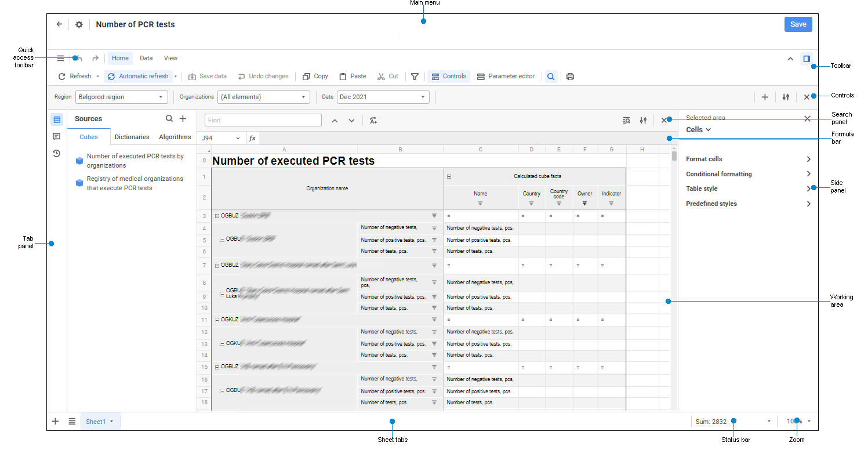
Task: Open the history tab panel icon
Action: pyautogui.click(x=56, y=153)
